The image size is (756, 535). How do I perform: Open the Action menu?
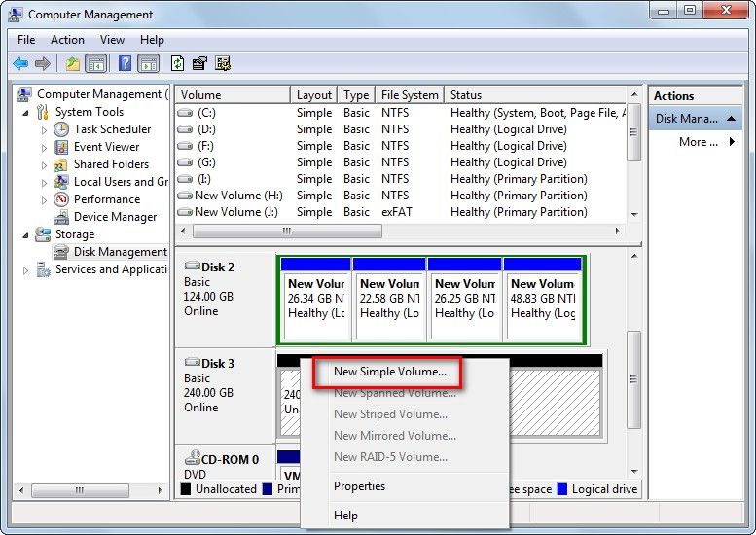(x=67, y=40)
